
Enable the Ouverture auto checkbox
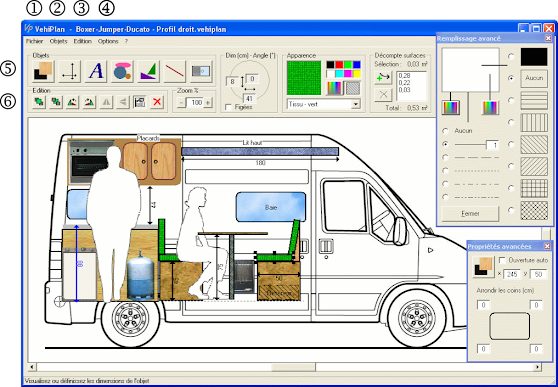click(502, 260)
